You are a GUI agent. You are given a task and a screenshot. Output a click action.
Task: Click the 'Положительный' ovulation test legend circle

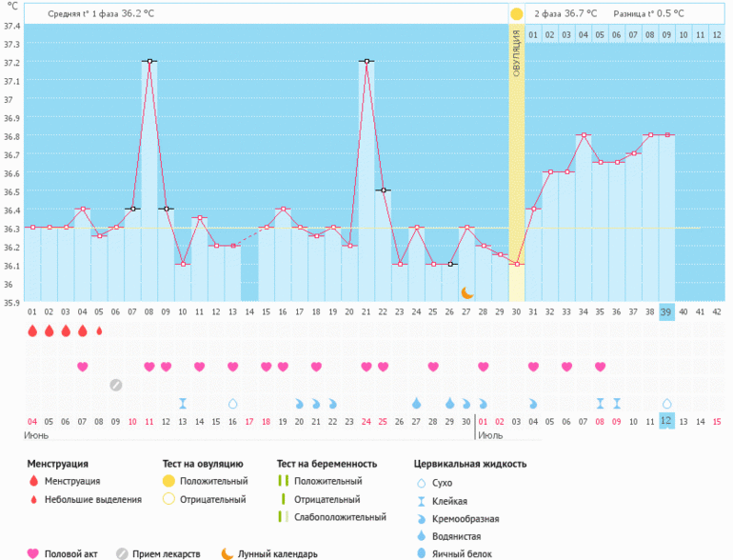click(x=168, y=482)
